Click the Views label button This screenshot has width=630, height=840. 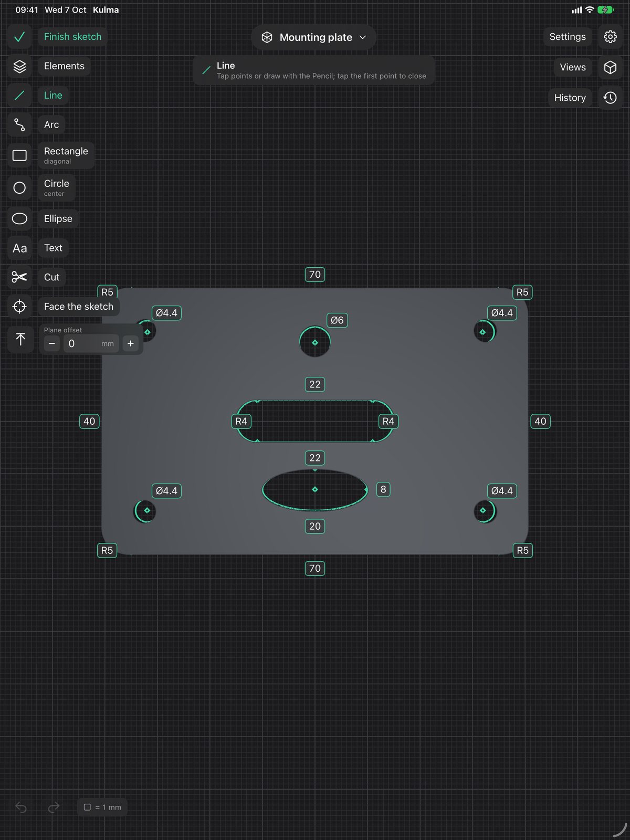[573, 67]
